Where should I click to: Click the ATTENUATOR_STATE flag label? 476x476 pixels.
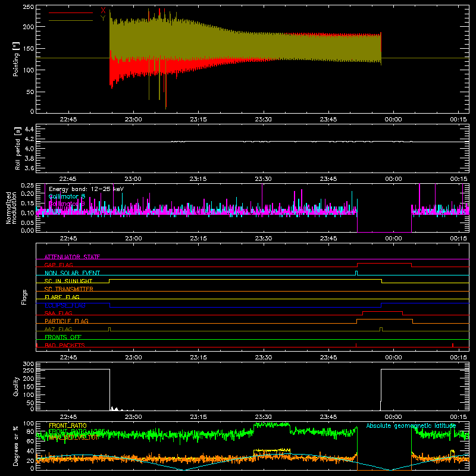pyautogui.click(x=72, y=257)
